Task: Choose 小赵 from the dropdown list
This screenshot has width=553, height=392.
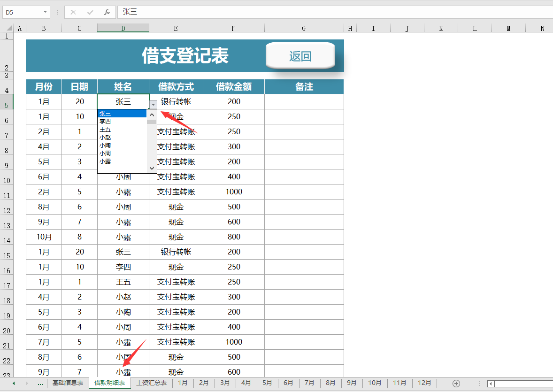Action: [x=122, y=138]
